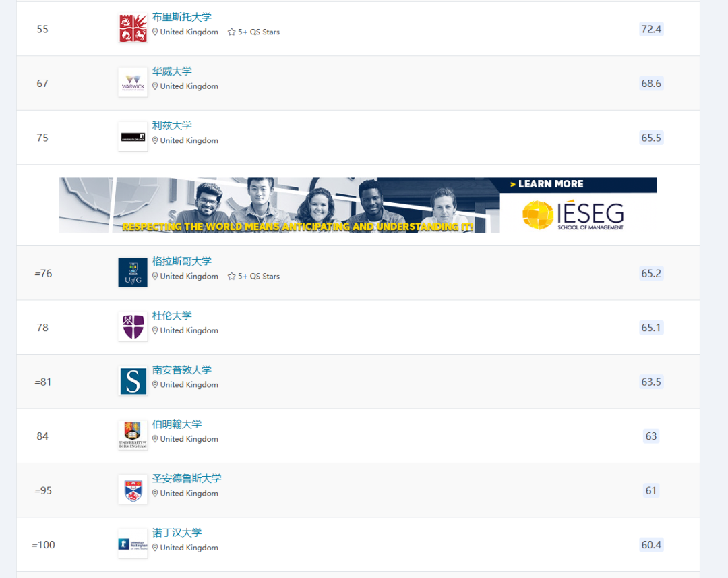Click the location pin in 华威大学 row
728x578 pixels.
coord(155,86)
